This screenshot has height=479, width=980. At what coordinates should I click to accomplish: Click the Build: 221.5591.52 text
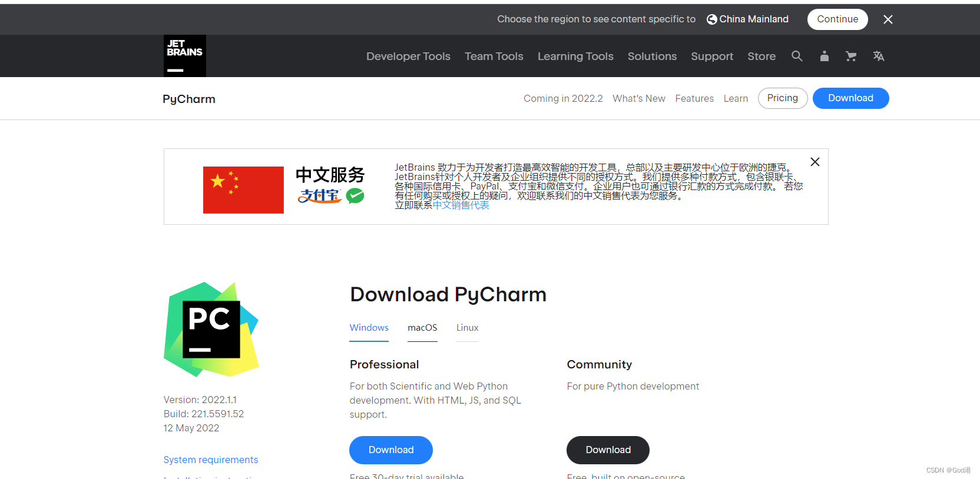point(204,414)
